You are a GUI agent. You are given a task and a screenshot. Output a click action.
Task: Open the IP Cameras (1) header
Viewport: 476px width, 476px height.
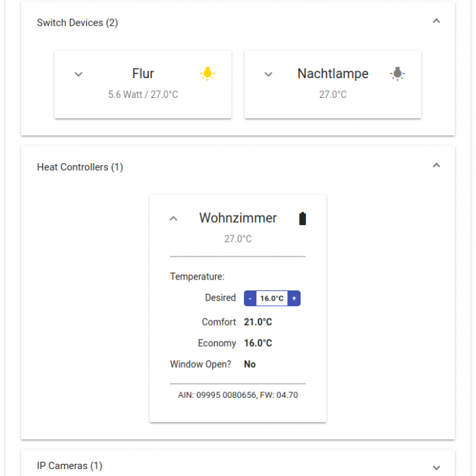click(x=69, y=466)
